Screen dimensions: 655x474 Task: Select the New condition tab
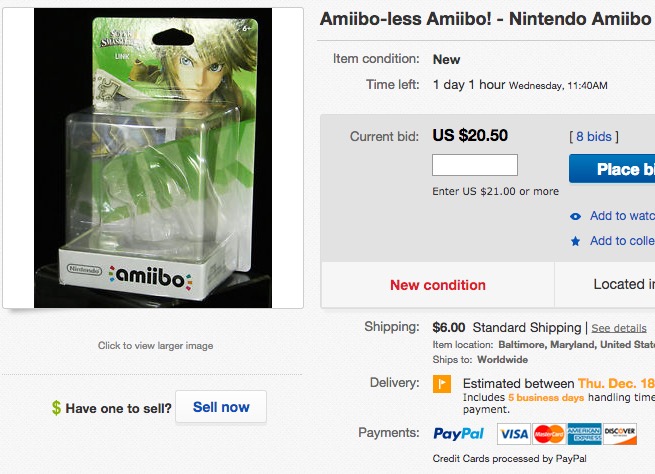tap(438, 285)
